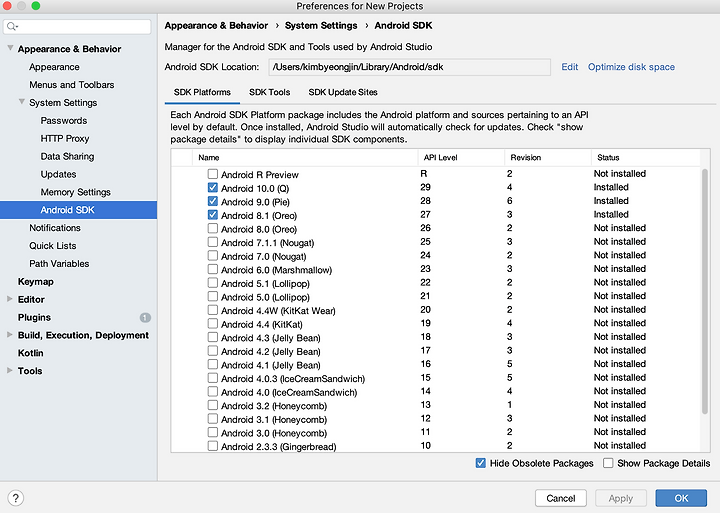Viewport: 720px width, 513px height.
Task: Open HTTP Proxy settings
Action: [x=65, y=139]
